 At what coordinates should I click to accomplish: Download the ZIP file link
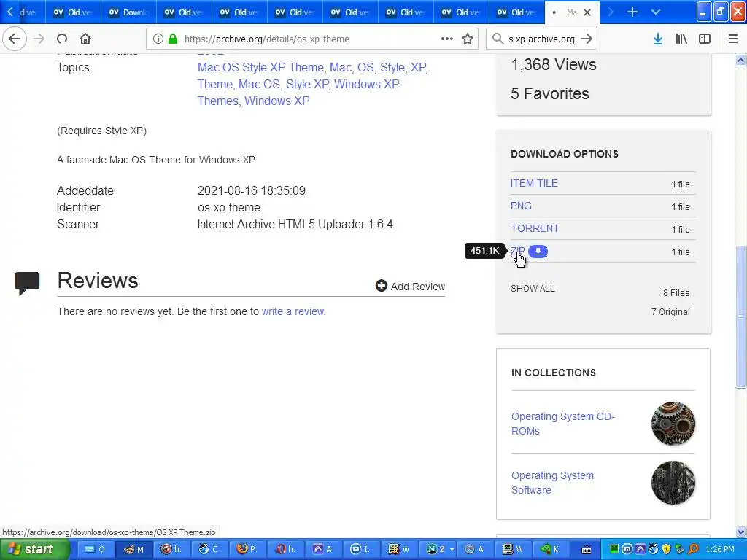(517, 251)
